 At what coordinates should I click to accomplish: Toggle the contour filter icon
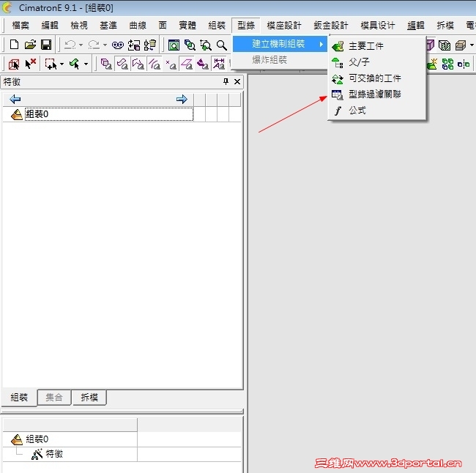coord(138,64)
